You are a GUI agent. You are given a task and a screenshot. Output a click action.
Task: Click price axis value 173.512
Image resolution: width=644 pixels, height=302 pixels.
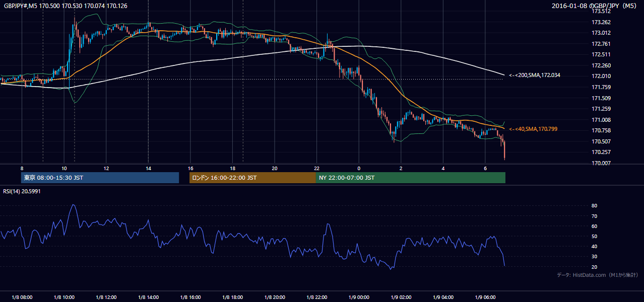tap(602, 11)
